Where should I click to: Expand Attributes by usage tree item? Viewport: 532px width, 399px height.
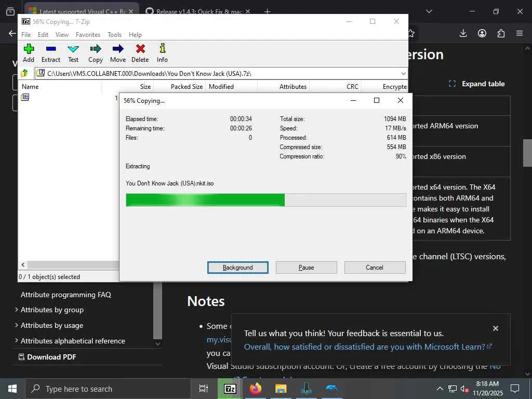(x=16, y=325)
